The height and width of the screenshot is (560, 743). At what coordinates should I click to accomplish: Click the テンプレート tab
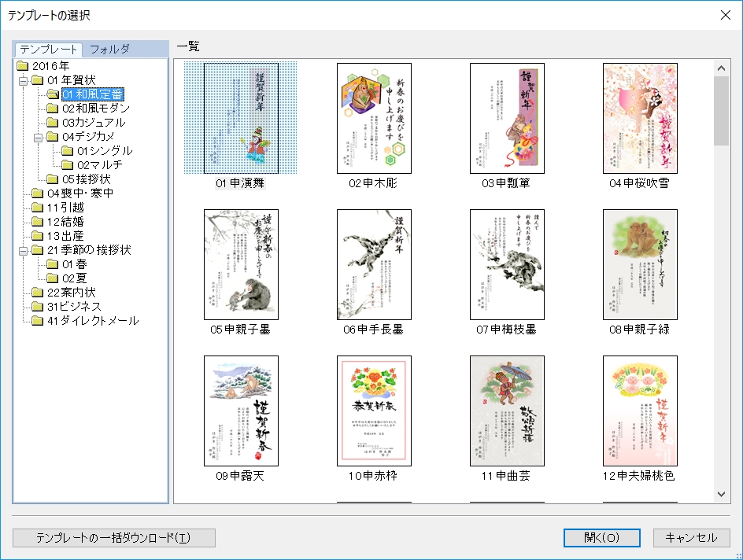49,49
